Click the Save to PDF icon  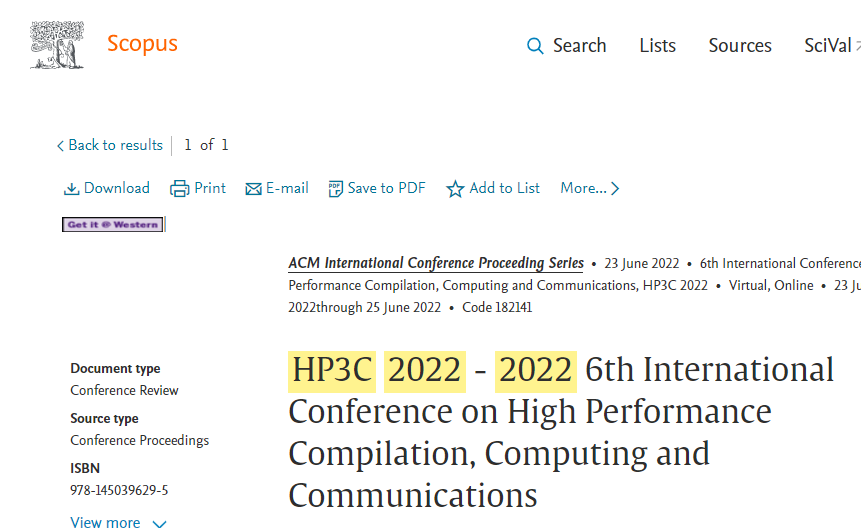point(335,189)
